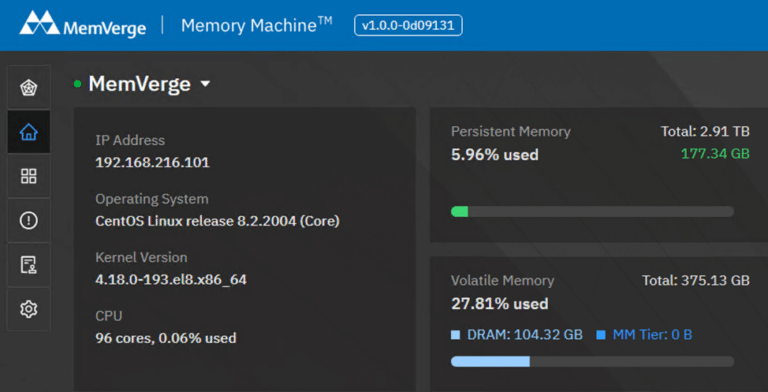
Task: Open the settings gear sidebar icon
Action: [28, 309]
